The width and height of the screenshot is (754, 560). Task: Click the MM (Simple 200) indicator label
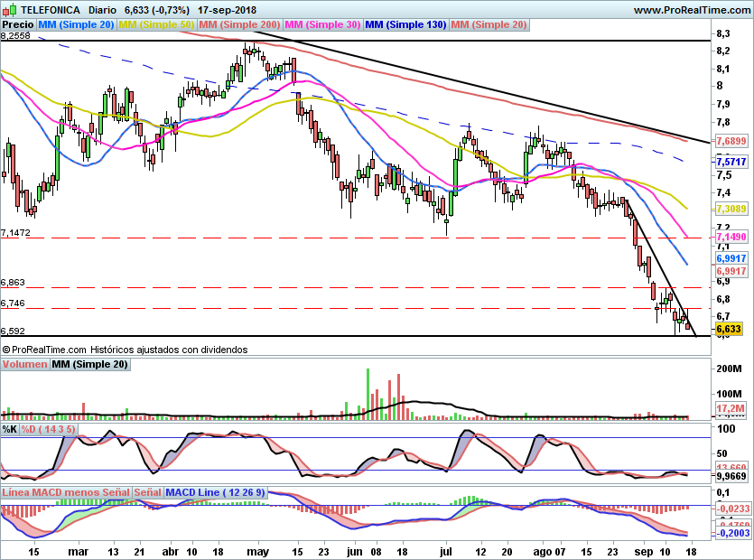(x=240, y=24)
